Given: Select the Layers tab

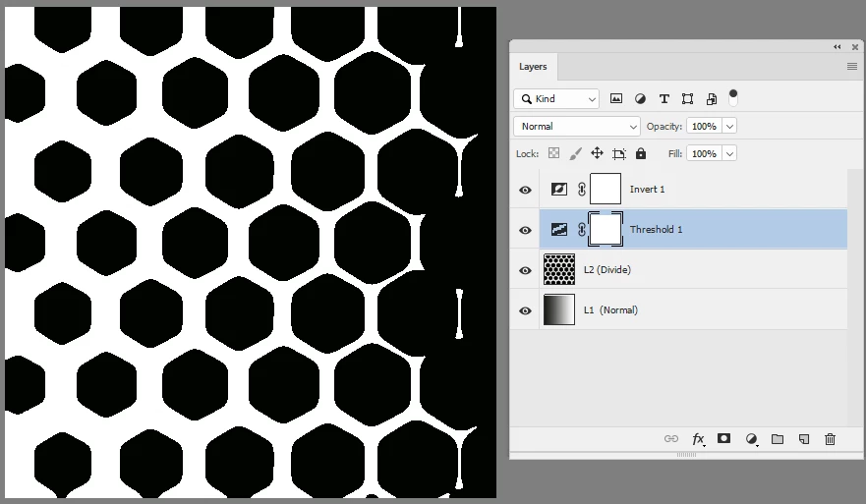Looking at the screenshot, I should pyautogui.click(x=533, y=67).
